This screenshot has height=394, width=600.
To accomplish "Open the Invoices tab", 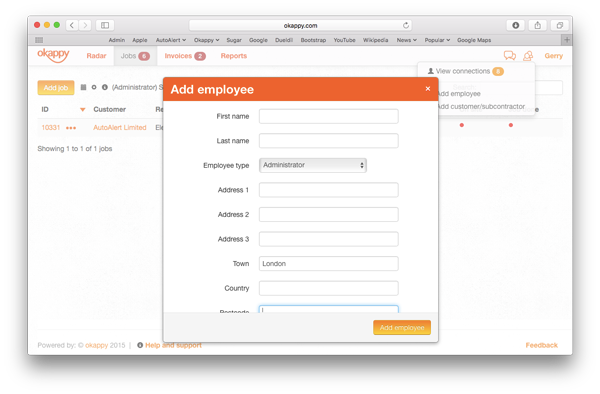I will [185, 56].
